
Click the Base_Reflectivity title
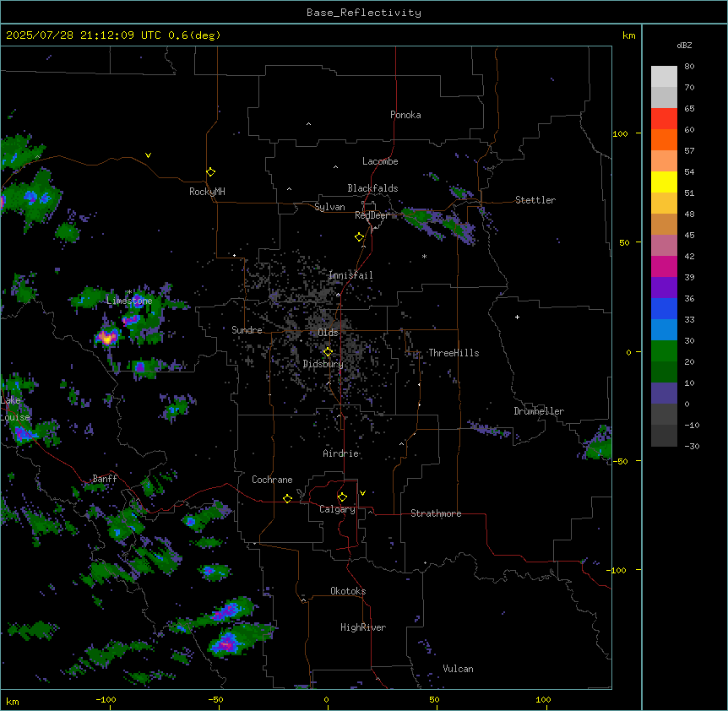364,13
